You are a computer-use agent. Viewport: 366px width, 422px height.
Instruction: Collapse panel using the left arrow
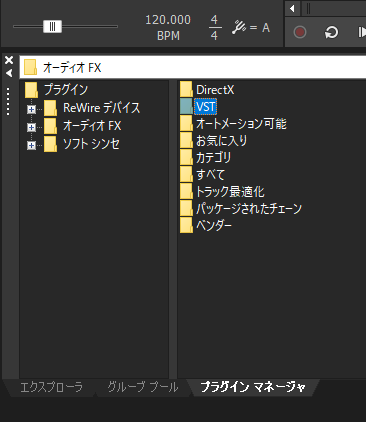point(9,73)
